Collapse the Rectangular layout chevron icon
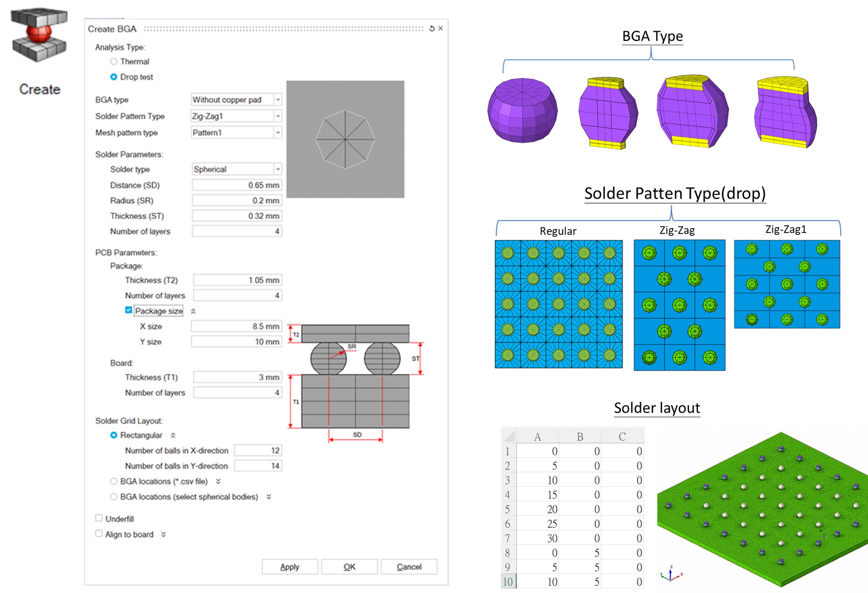 point(173,435)
